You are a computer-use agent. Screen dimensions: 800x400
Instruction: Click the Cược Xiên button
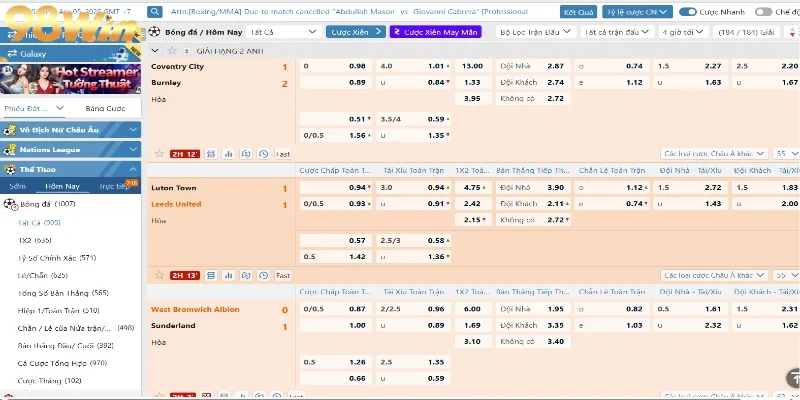click(356, 32)
